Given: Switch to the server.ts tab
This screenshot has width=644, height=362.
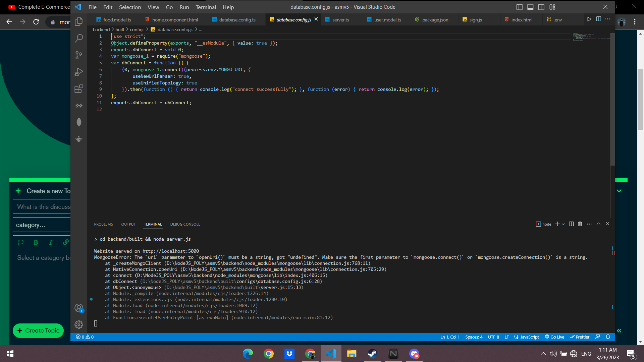Looking at the screenshot, I should tap(340, 20).
